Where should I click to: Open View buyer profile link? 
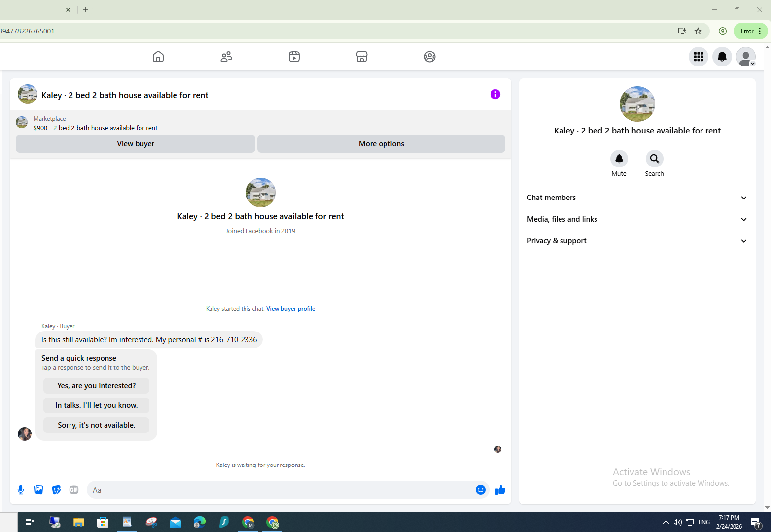[x=291, y=309]
